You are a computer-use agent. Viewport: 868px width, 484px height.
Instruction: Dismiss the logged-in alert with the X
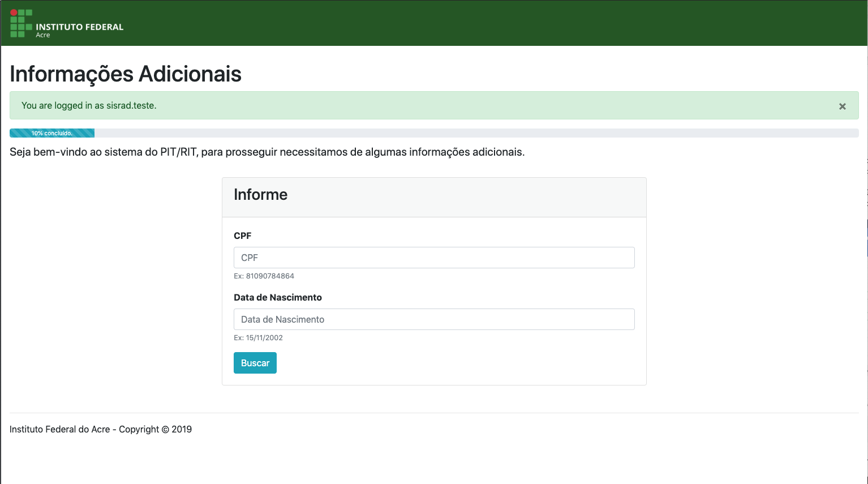[842, 106]
